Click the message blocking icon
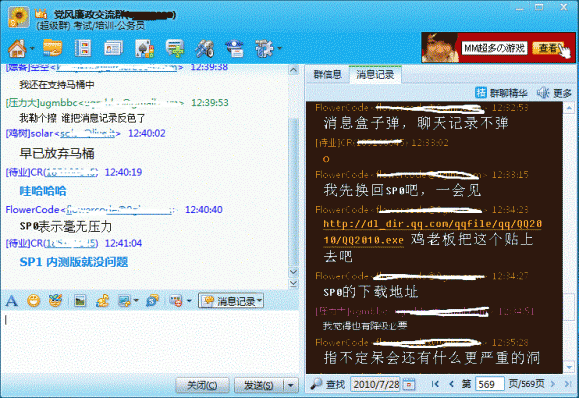The height and width of the screenshot is (398, 579). click(176, 301)
